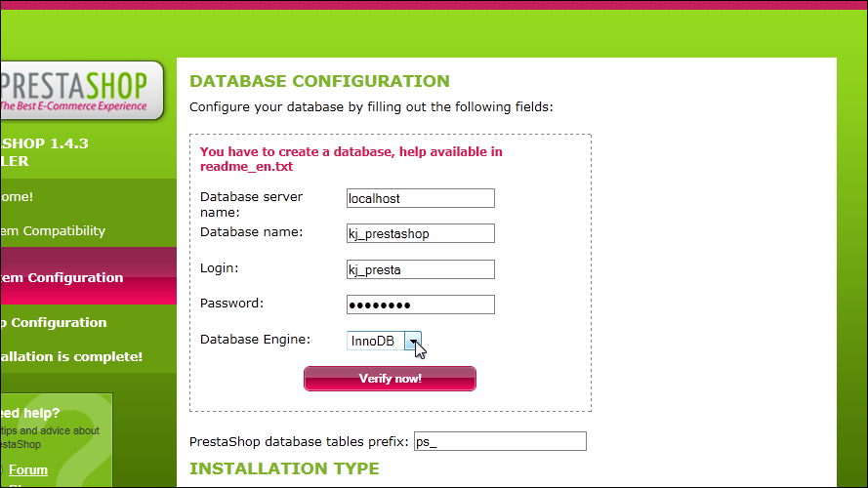This screenshot has height=488, width=868.
Task: Click the readme_en.txt help notice
Action: coord(351,159)
